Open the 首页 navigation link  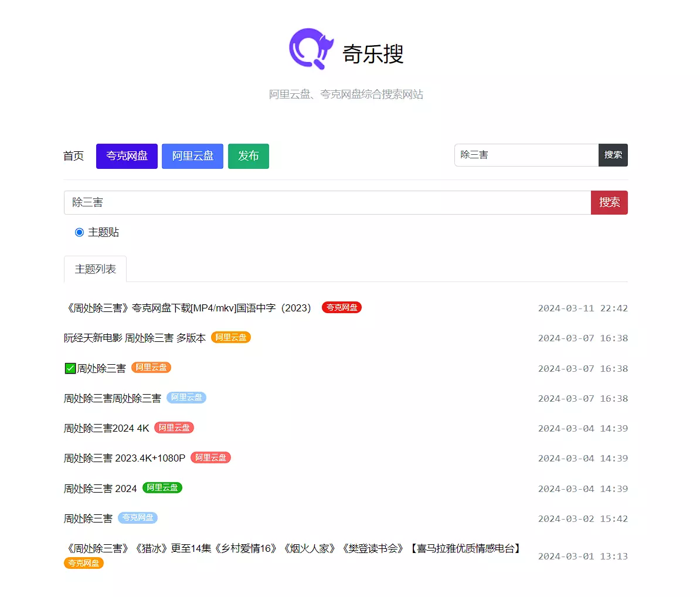point(73,156)
